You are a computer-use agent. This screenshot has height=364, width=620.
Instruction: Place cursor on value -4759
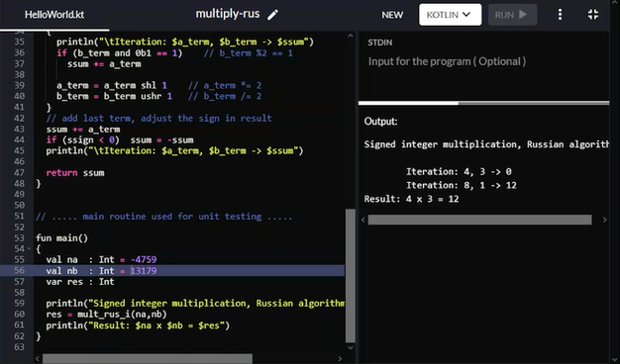pyautogui.click(x=144, y=260)
